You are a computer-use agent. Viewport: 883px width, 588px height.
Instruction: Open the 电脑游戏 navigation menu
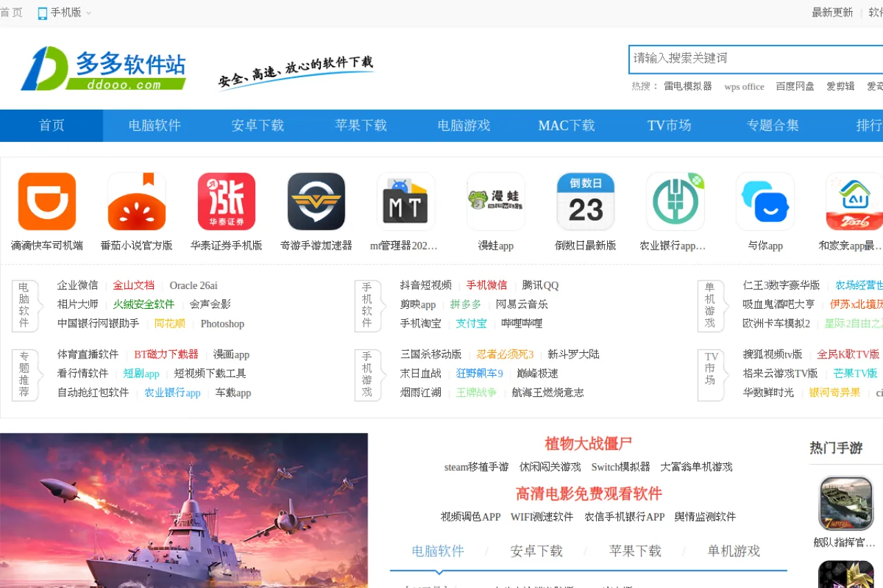463,125
